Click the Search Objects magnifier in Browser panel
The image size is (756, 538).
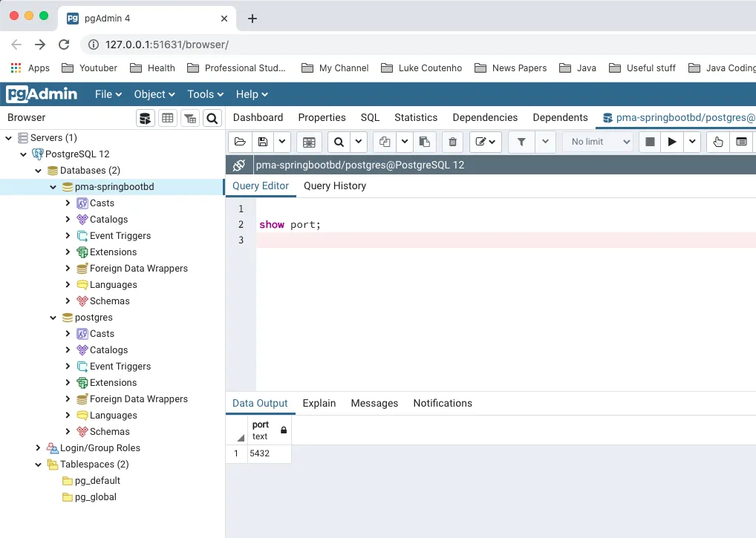212,118
